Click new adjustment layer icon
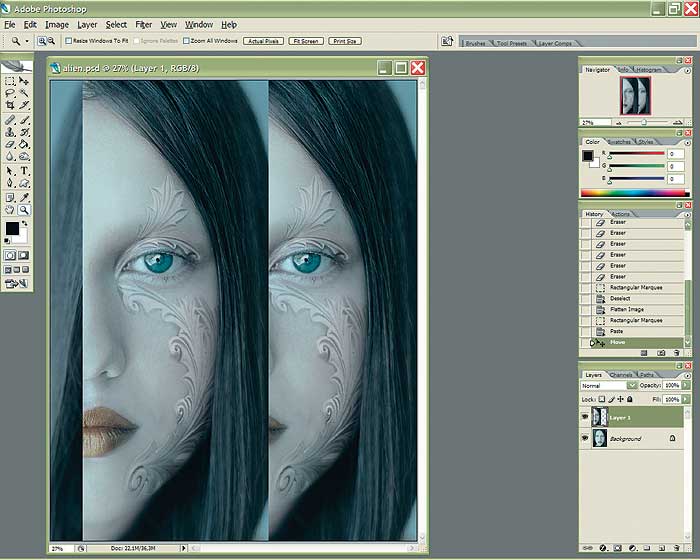This screenshot has height=560, width=700. [x=632, y=548]
